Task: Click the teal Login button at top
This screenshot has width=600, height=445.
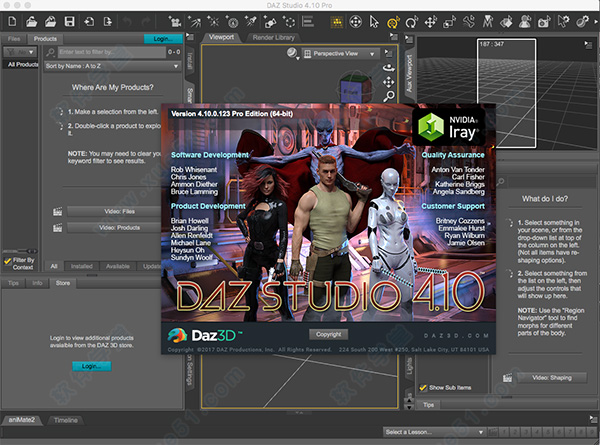Action: tap(163, 39)
